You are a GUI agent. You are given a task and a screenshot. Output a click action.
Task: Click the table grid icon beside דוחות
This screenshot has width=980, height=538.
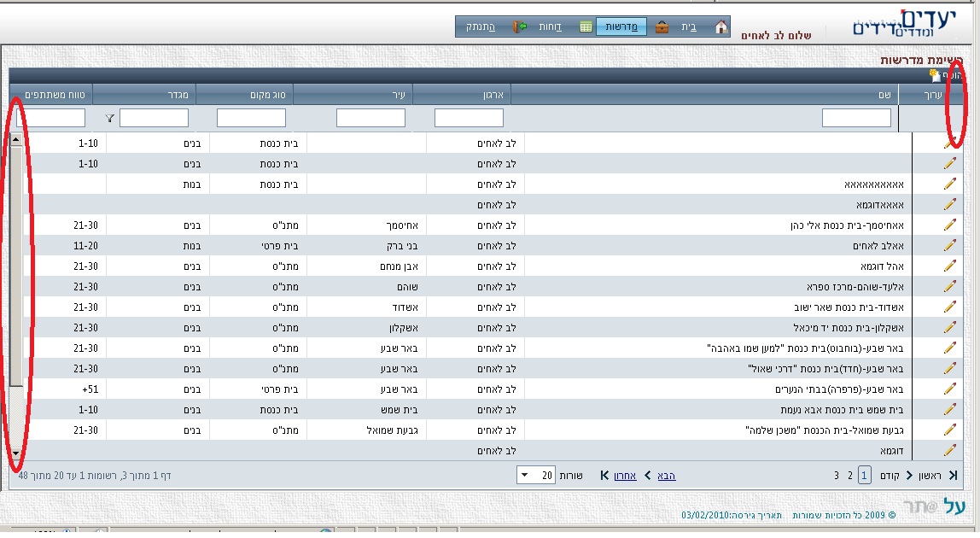click(x=586, y=27)
